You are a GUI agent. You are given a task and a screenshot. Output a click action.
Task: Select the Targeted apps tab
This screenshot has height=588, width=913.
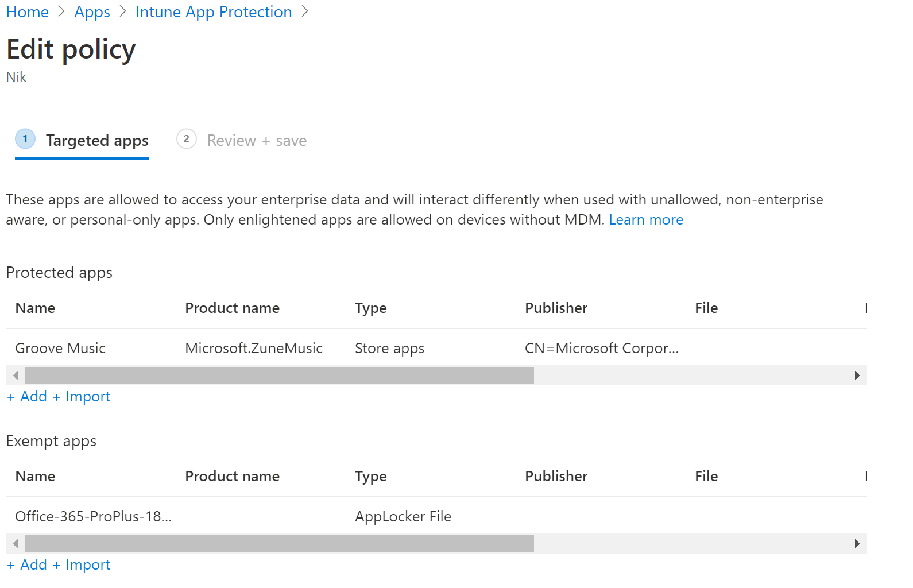click(96, 141)
